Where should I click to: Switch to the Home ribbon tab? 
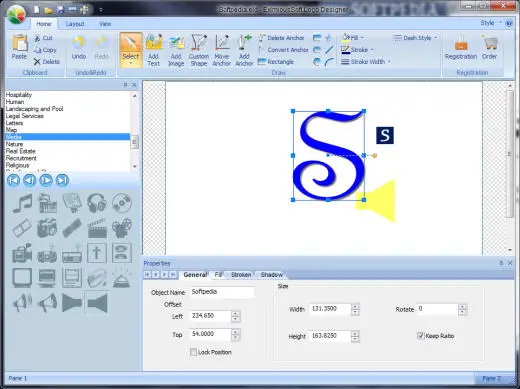44,24
